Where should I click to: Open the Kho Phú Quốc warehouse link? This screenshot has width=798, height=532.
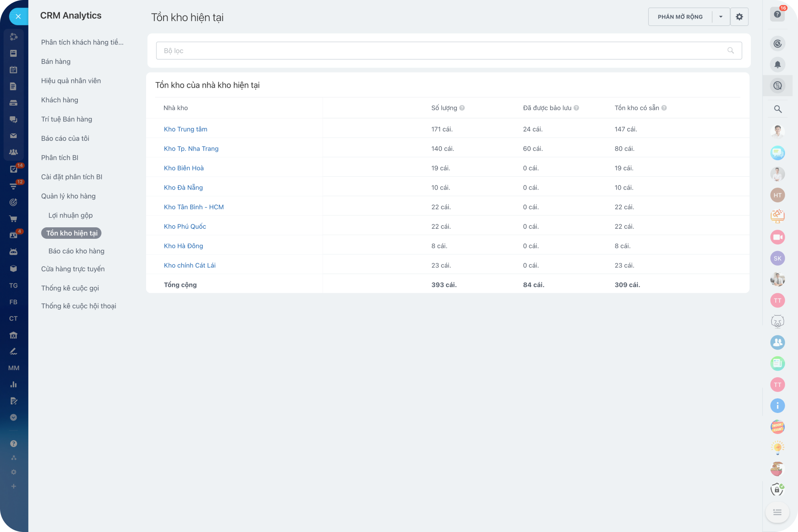pos(185,226)
